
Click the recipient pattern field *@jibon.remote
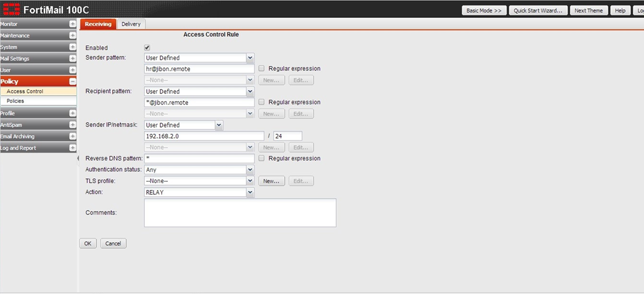click(x=199, y=103)
